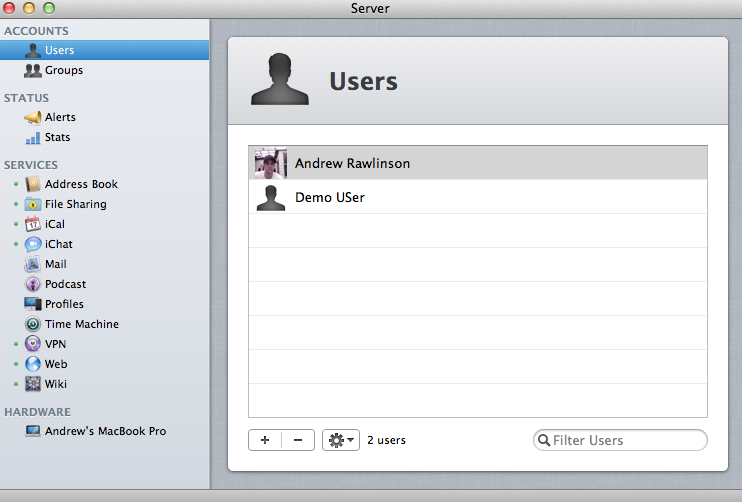Open the iCal service label

[x=55, y=224]
